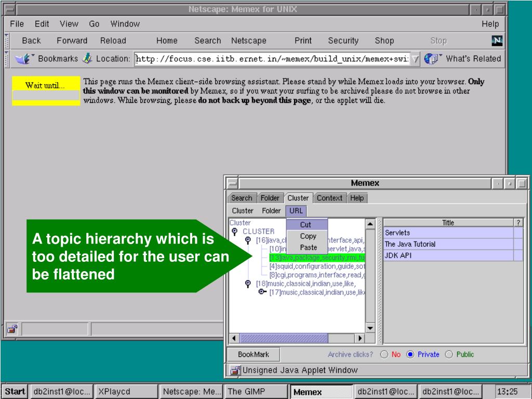Click the ? column header
532x399 pixels.
coord(518,222)
